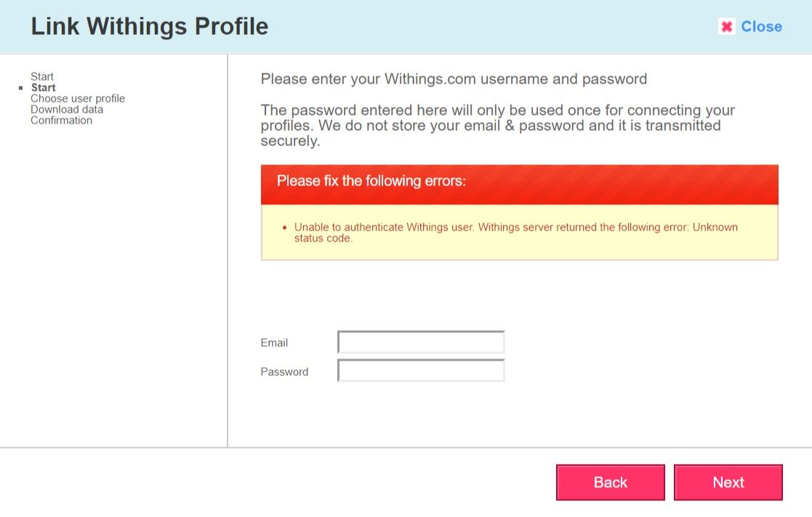Select the first non-bold Start step in sidebar
Viewport: 812px width, 517px height.
tap(42, 76)
